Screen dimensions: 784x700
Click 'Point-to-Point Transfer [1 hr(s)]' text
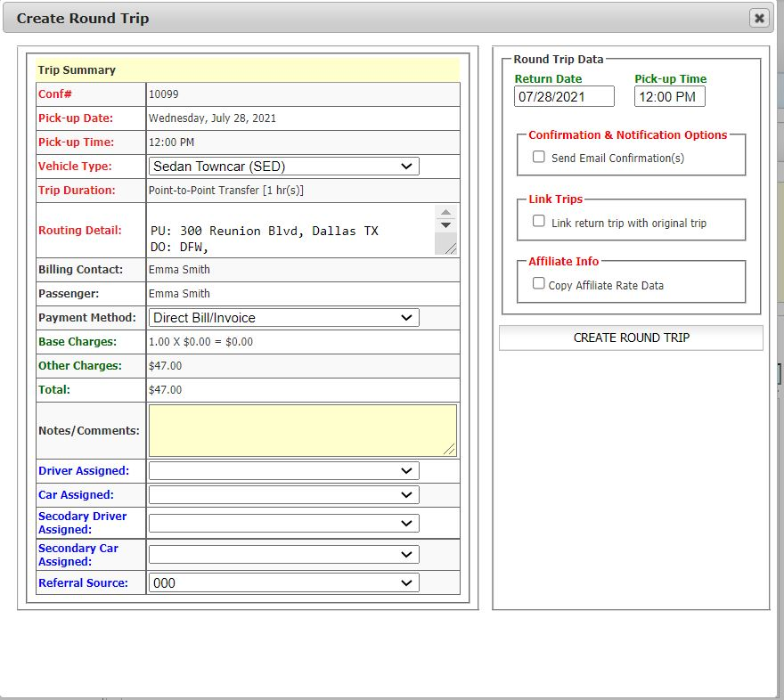(x=226, y=191)
